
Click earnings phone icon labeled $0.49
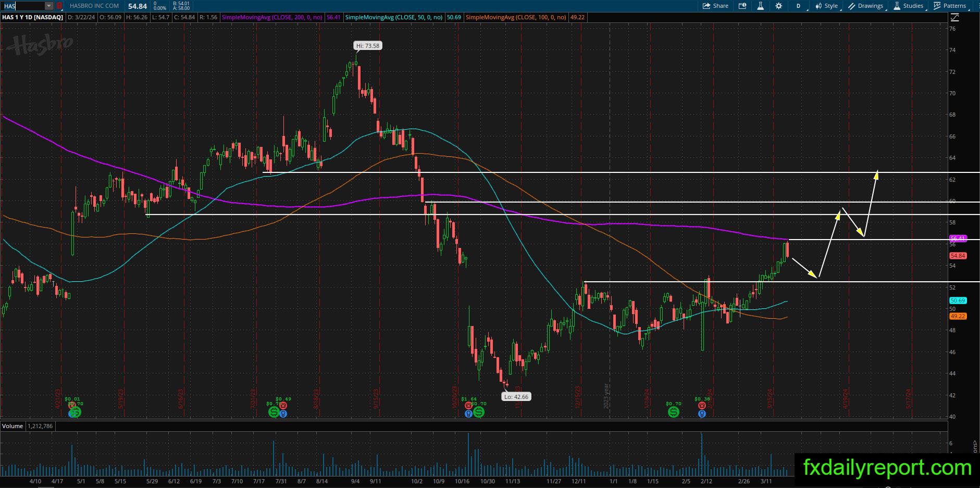(283, 406)
